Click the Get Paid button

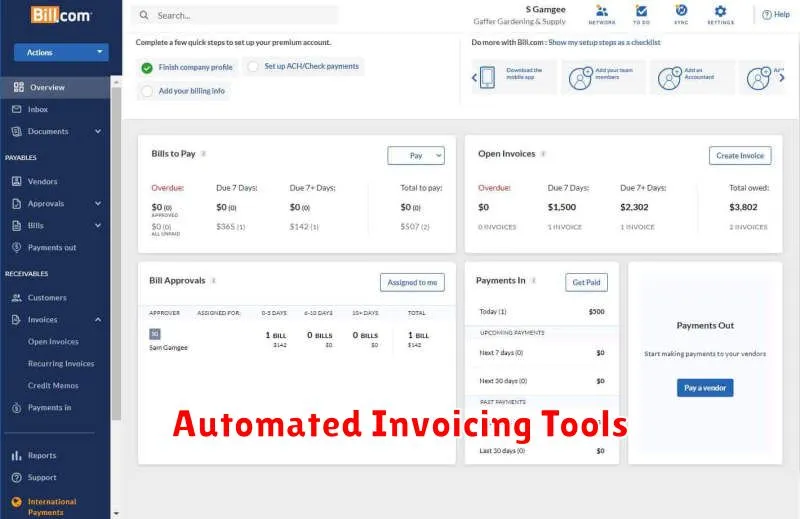click(x=586, y=282)
